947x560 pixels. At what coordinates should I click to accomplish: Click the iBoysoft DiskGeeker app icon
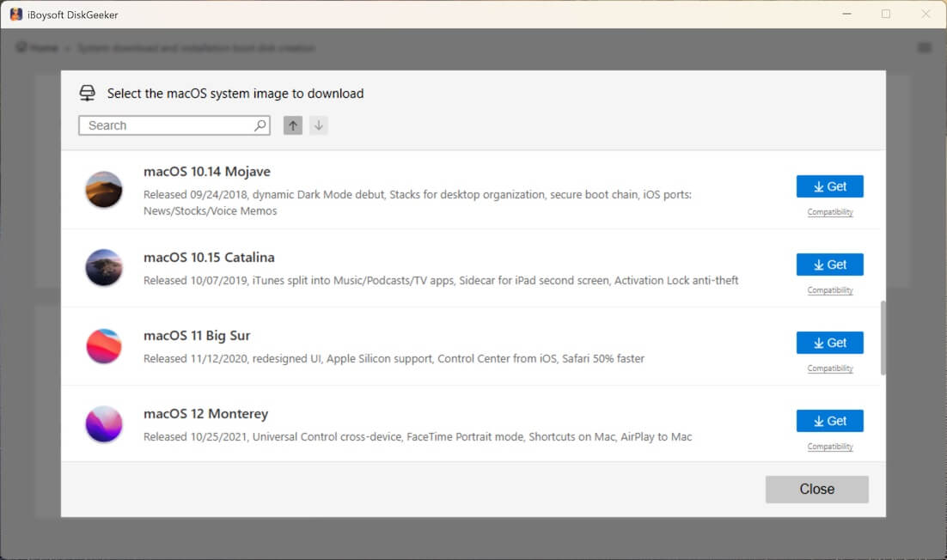[x=16, y=14]
